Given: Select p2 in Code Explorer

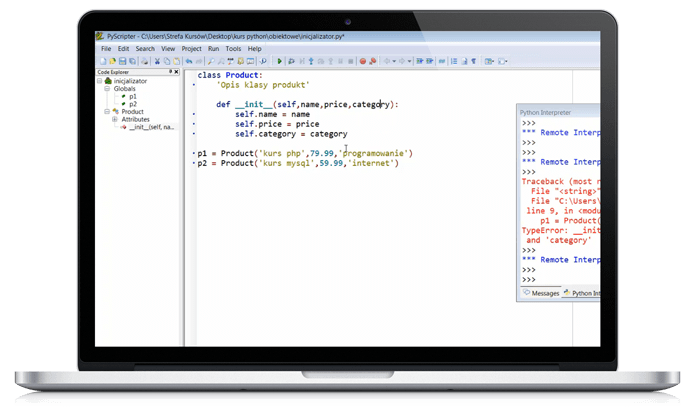Looking at the screenshot, I should pyautogui.click(x=133, y=104).
